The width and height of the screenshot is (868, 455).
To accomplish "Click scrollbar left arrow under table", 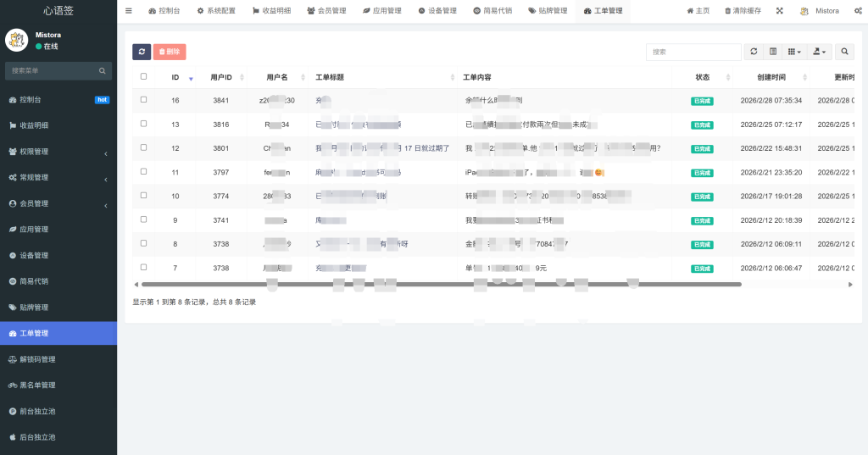I will point(136,285).
